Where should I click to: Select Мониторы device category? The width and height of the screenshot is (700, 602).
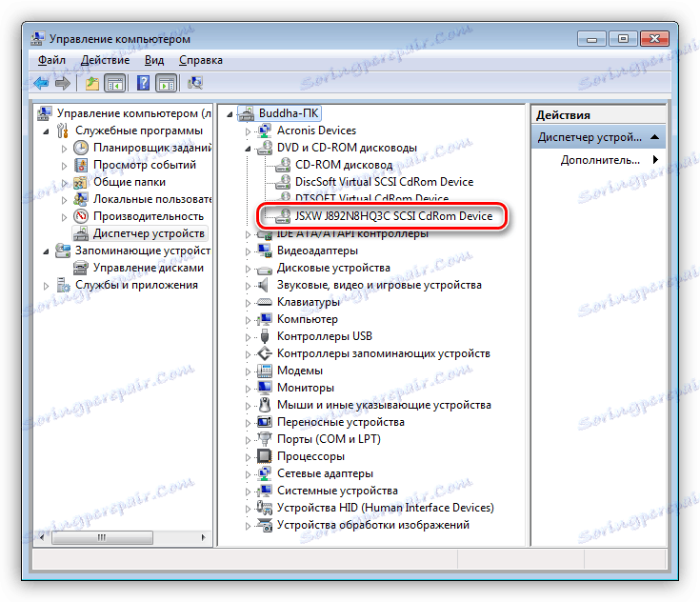306,388
